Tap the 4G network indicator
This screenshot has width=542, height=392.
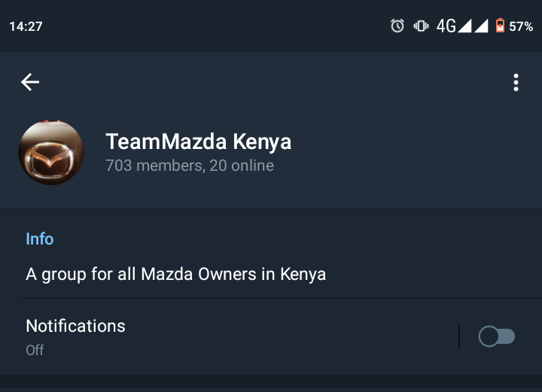pyautogui.click(x=446, y=26)
